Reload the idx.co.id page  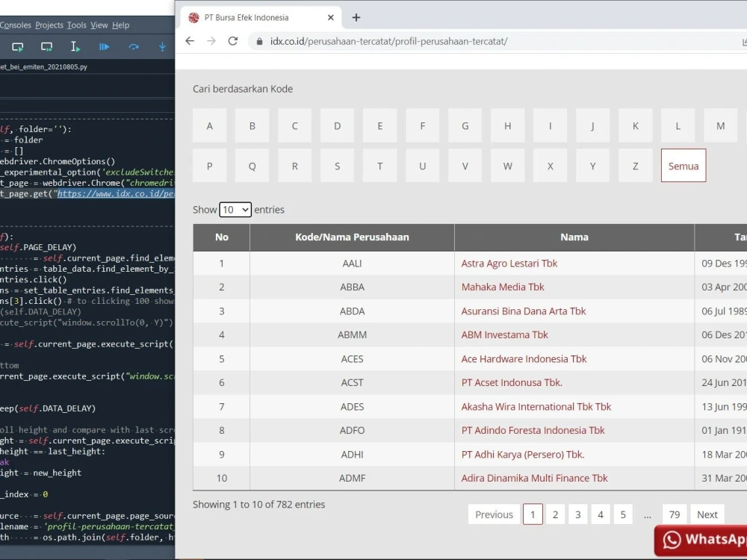[233, 41]
